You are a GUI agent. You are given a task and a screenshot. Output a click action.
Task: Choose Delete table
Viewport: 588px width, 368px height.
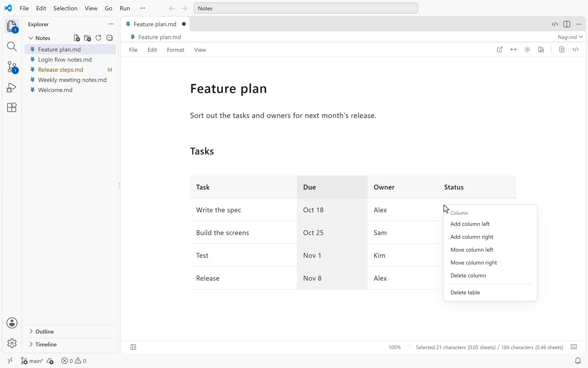pos(490,293)
